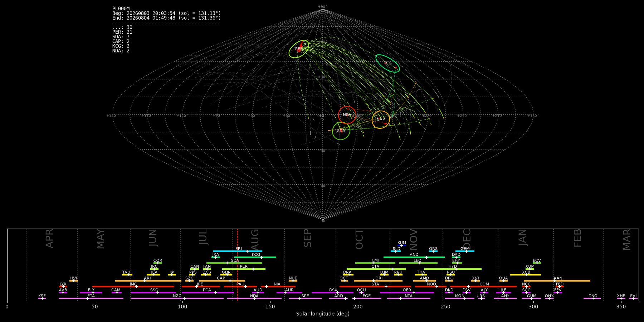Click the ORI shower bar in October
The height and width of the screenshot is (322, 644).
[378, 281]
